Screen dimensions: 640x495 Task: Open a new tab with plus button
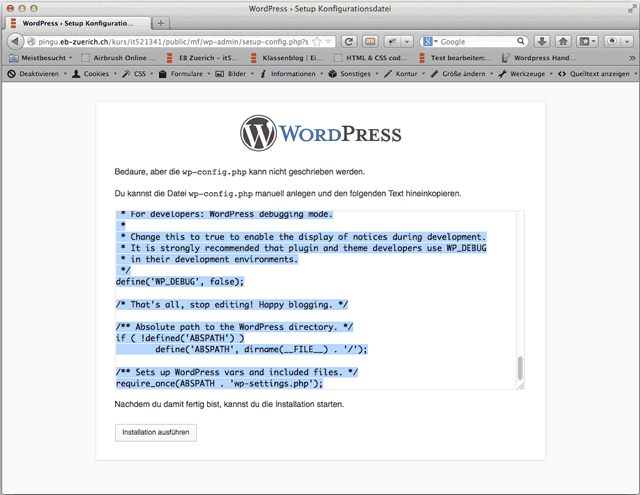tap(162, 23)
